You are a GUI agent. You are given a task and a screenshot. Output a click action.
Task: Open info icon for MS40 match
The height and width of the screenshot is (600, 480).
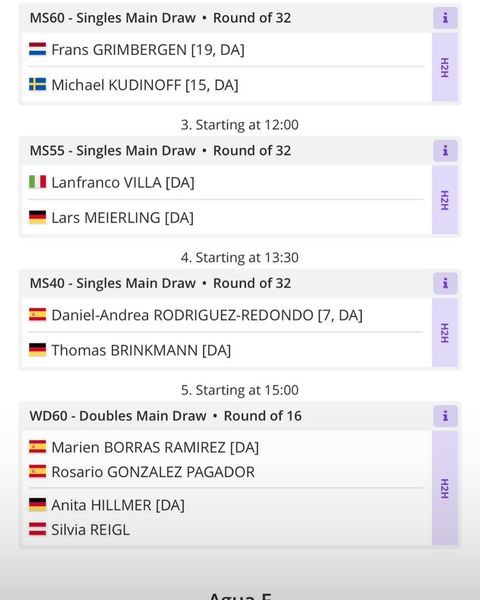(445, 284)
